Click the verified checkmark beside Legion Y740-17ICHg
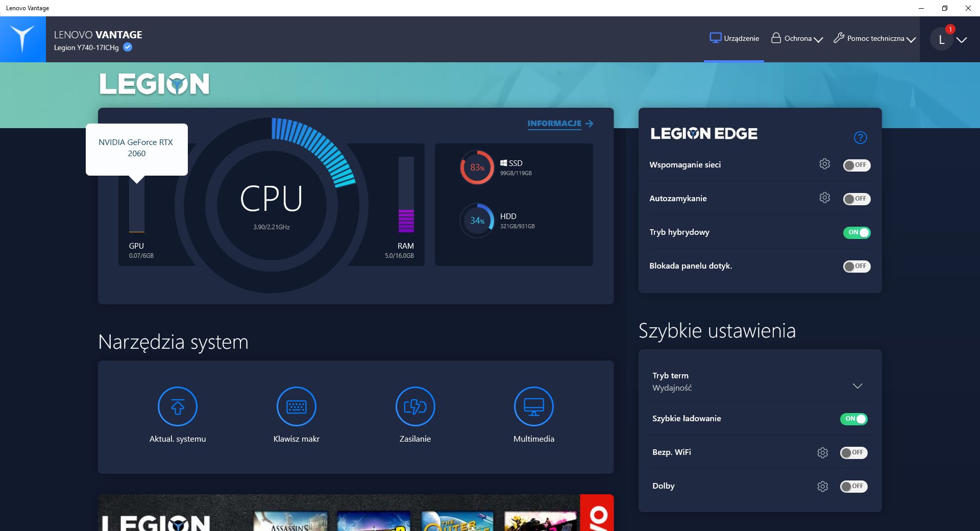The image size is (980, 531). coord(128,47)
